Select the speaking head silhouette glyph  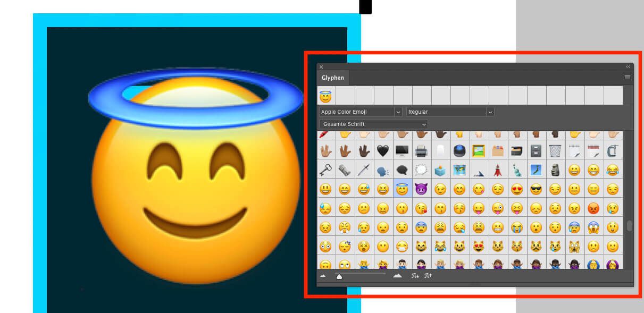pyautogui.click(x=383, y=170)
